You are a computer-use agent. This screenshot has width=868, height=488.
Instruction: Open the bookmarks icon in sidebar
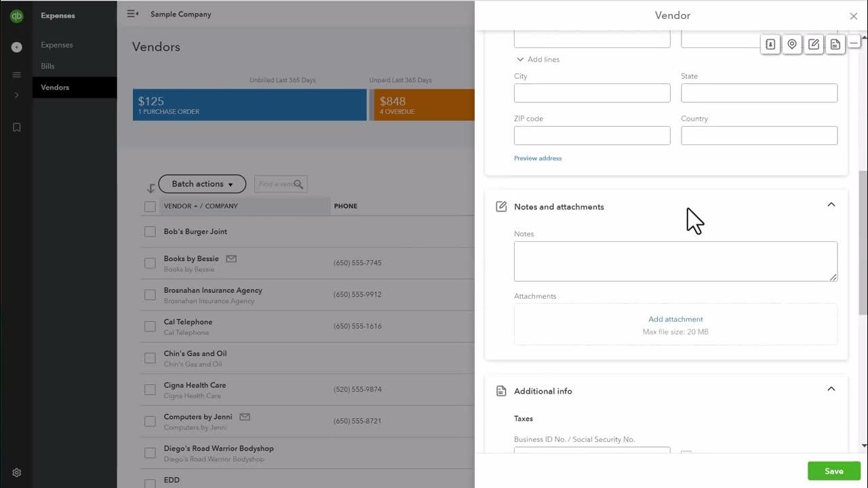coord(17,127)
